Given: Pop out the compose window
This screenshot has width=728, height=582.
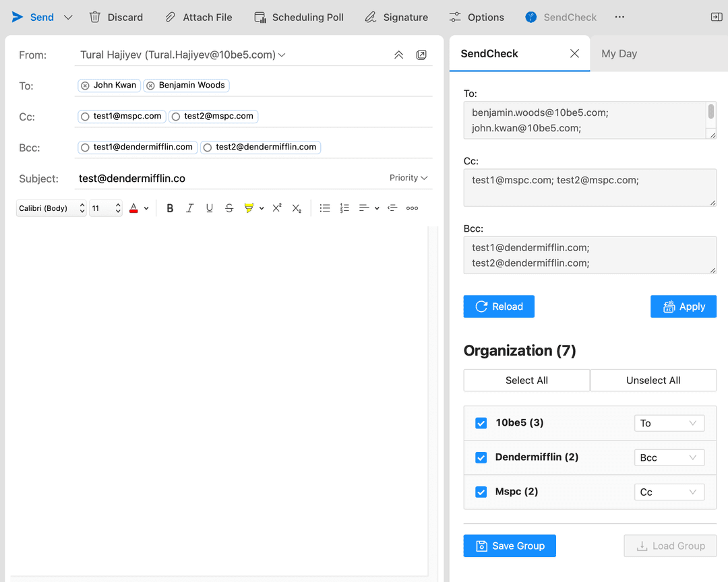Looking at the screenshot, I should coord(421,55).
